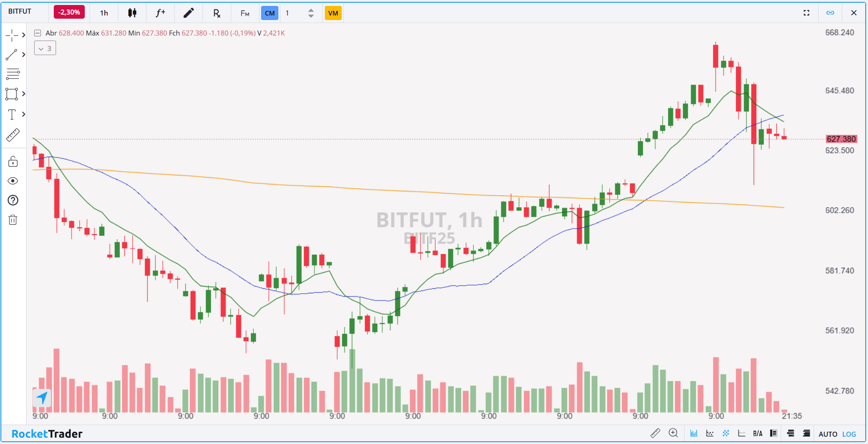Toggle the AUTO scale option
Viewport: 868px width, 444px height.
(828, 434)
